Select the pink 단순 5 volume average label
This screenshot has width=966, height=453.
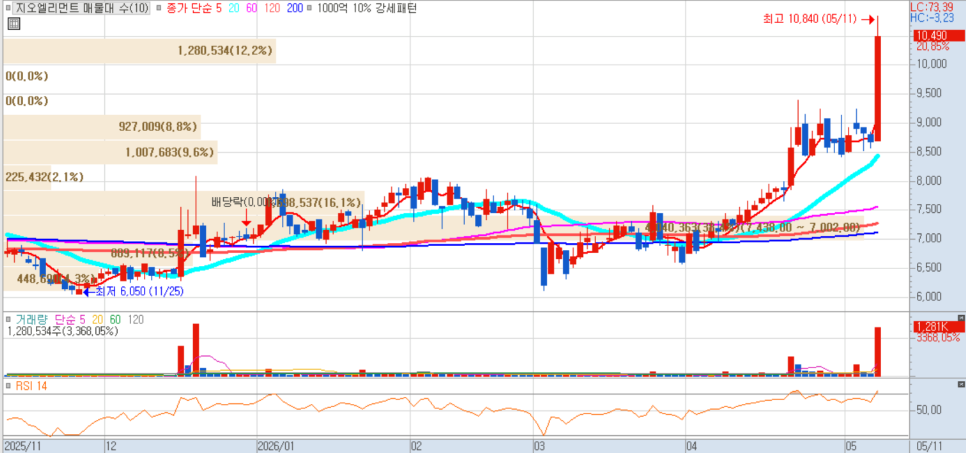coord(68,320)
